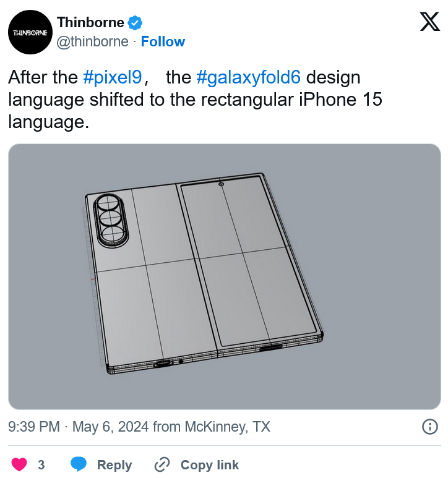Click the Thinborne profile avatar

pos(30,32)
